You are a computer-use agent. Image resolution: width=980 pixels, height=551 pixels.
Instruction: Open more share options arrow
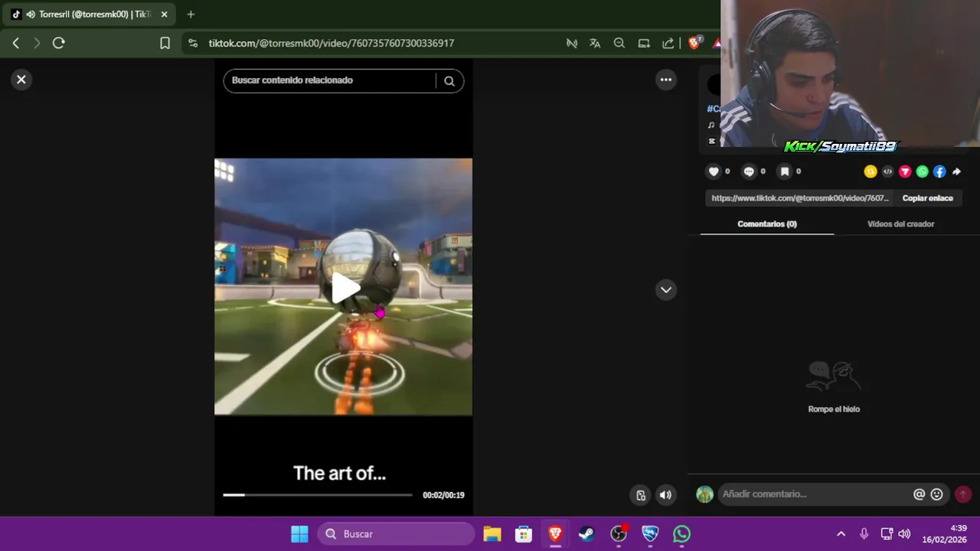click(x=956, y=171)
